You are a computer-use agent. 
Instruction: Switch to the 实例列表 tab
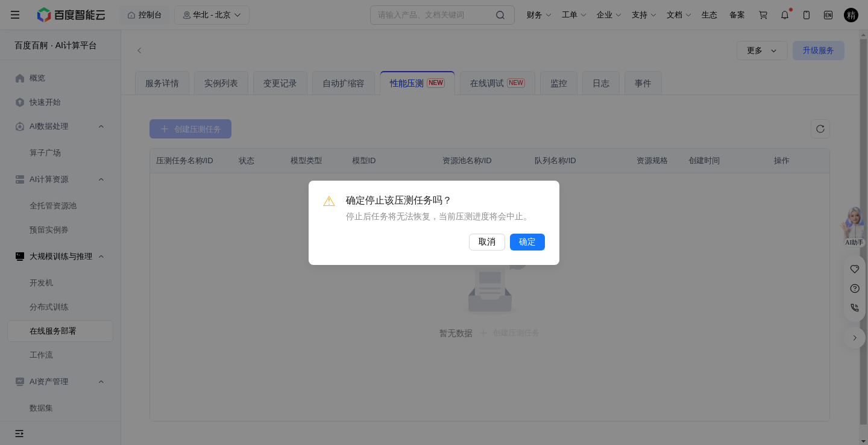(221, 83)
